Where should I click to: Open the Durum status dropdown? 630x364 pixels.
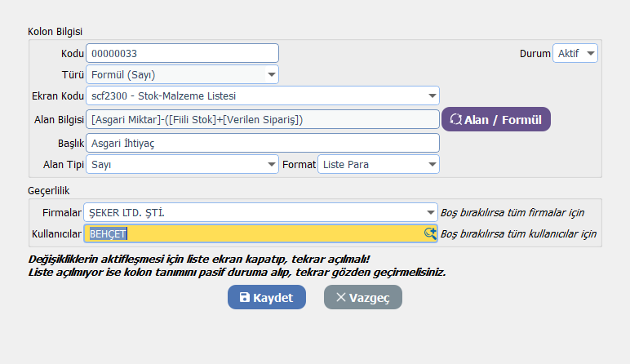point(591,53)
